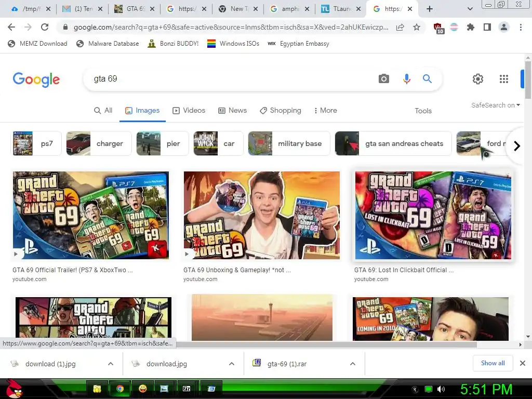The width and height of the screenshot is (532, 399).
Task: Show all downloads
Action: 493,363
